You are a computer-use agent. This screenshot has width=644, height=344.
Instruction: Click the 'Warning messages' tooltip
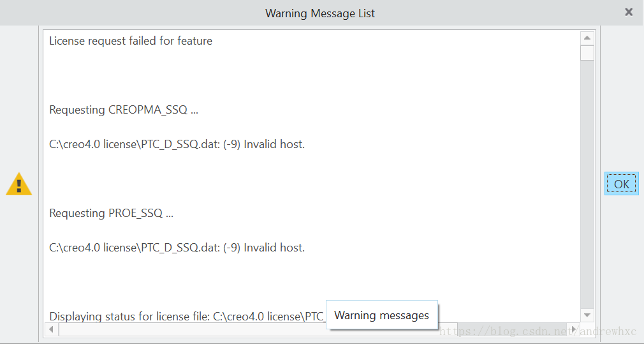click(x=381, y=315)
